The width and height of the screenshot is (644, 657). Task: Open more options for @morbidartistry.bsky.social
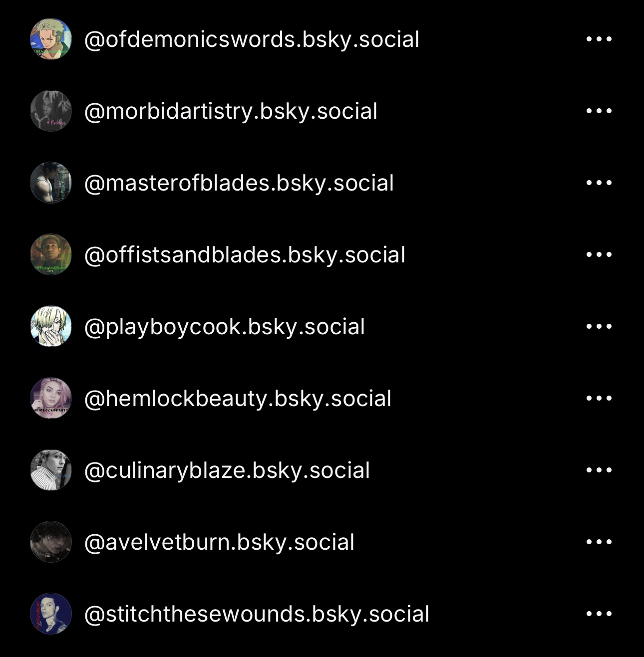pos(599,111)
